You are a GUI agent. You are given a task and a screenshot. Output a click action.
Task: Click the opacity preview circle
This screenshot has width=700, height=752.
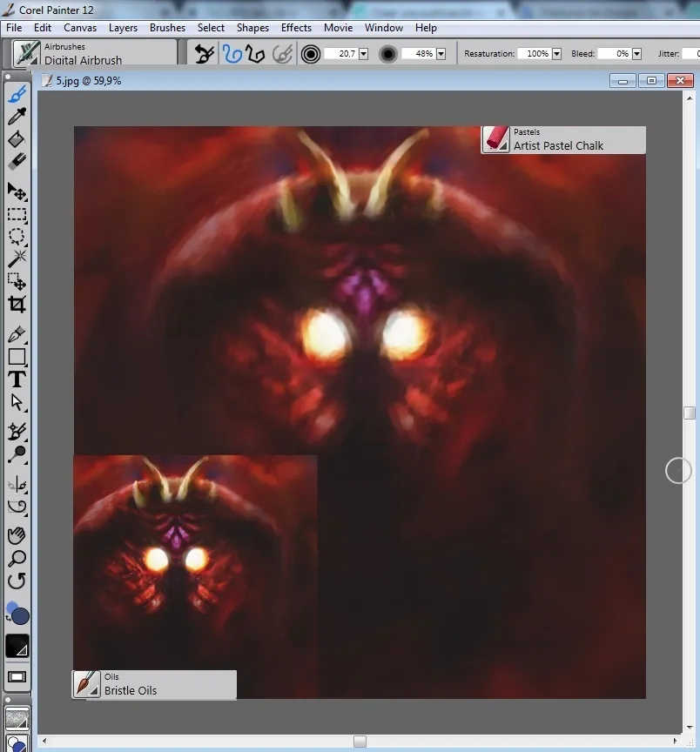click(388, 54)
